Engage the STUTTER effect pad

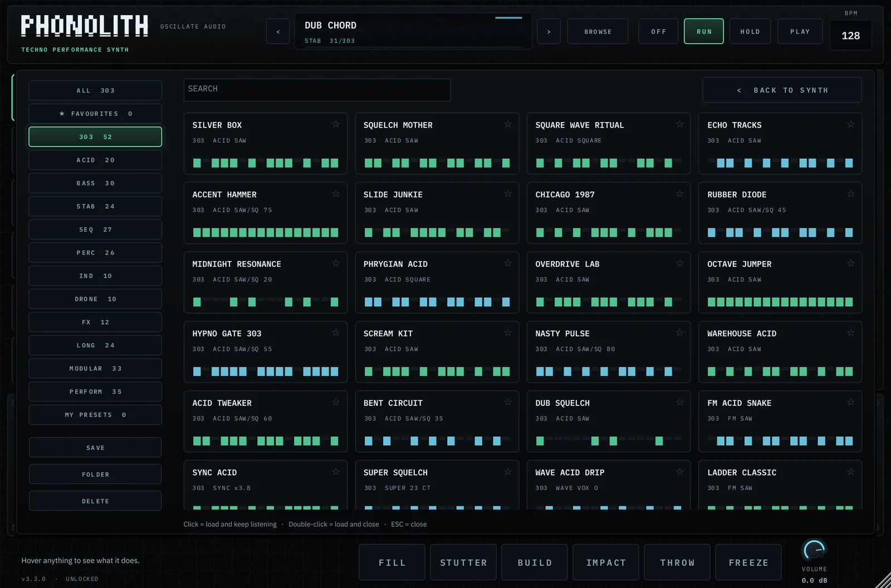[x=463, y=562]
